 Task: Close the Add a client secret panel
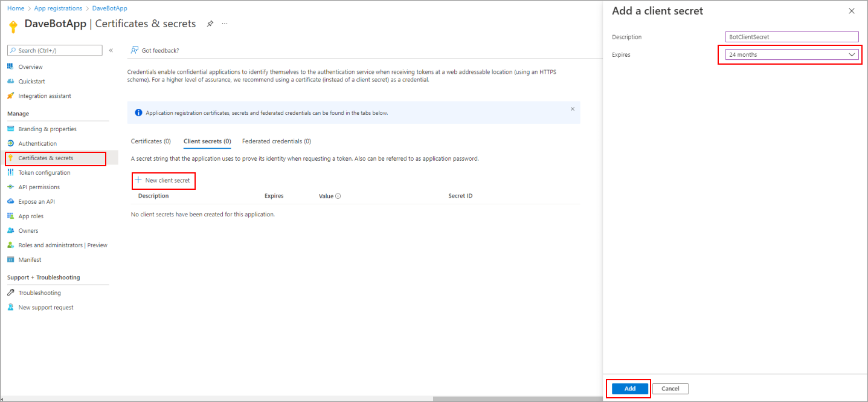tap(852, 11)
